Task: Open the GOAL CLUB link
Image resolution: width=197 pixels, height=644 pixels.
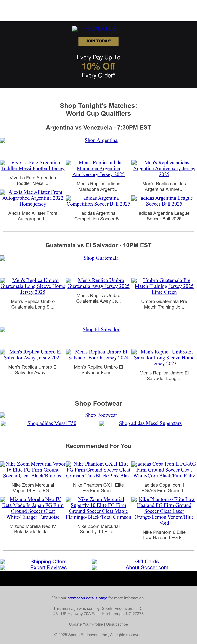Action: pyautogui.click(x=101, y=29)
